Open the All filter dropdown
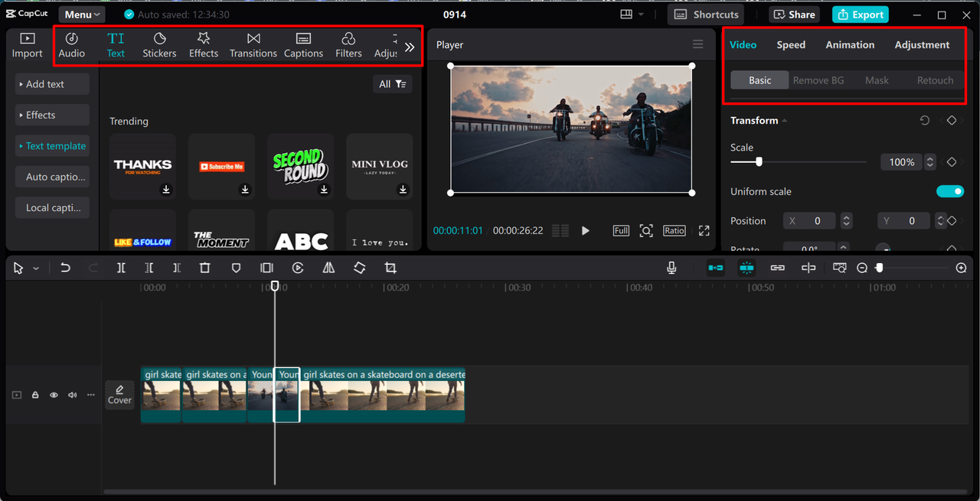980x501 pixels. tap(393, 84)
